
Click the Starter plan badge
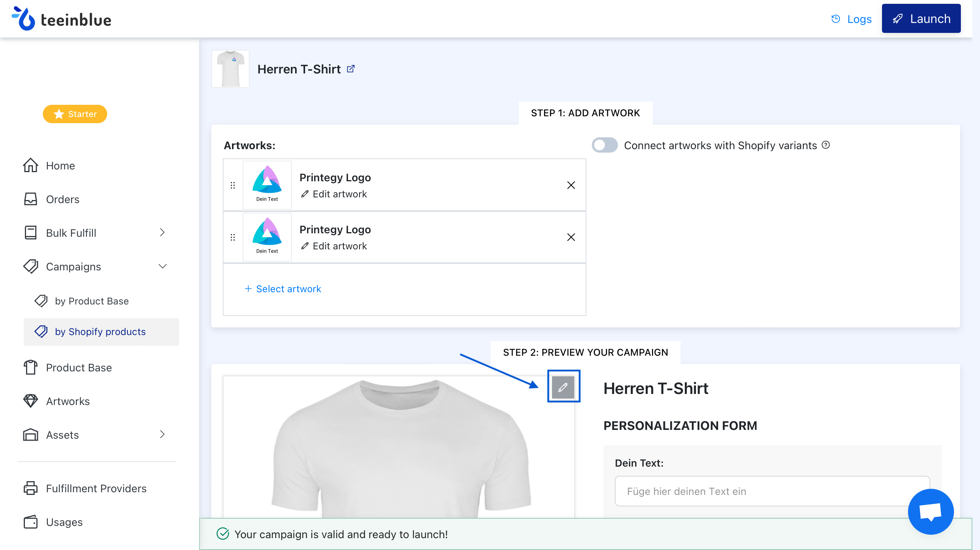click(x=75, y=114)
